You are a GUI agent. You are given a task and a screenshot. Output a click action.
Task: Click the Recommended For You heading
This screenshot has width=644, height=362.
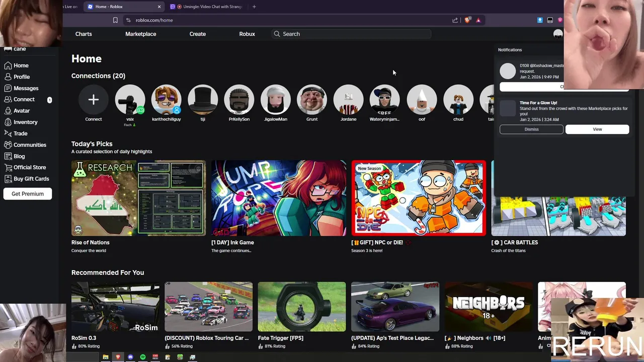point(108,273)
